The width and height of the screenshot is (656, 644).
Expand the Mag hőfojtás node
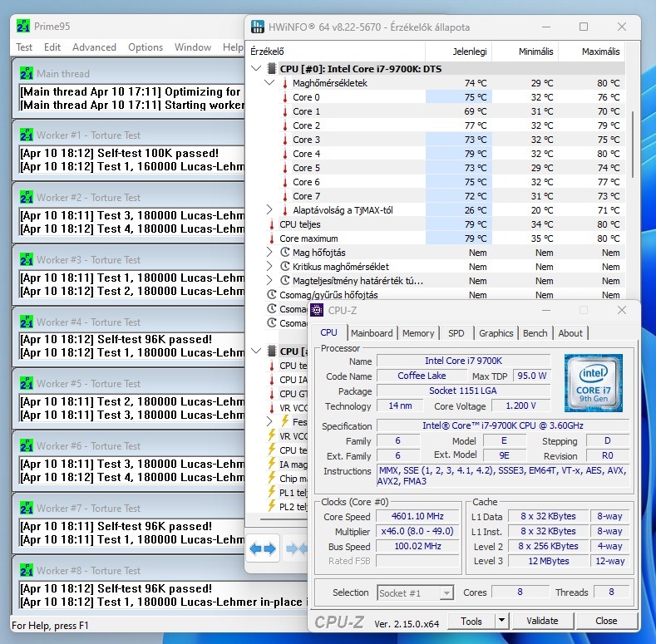coord(269,252)
